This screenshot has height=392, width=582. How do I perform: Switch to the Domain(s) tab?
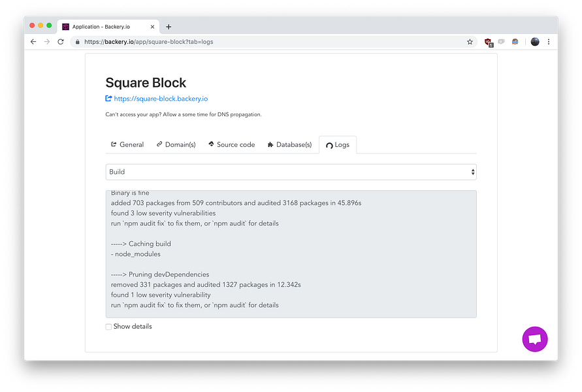176,144
